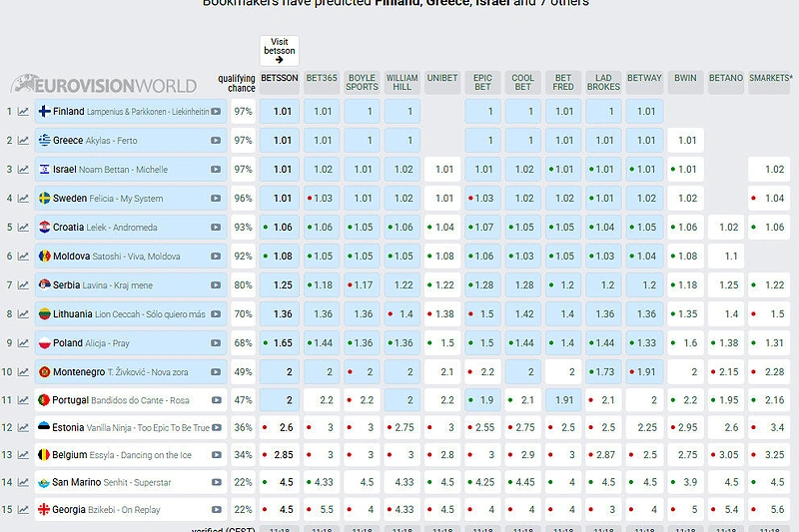Image resolution: width=799 pixels, height=532 pixels.
Task: Open Belgium's odds history chart icon
Action: (23, 455)
